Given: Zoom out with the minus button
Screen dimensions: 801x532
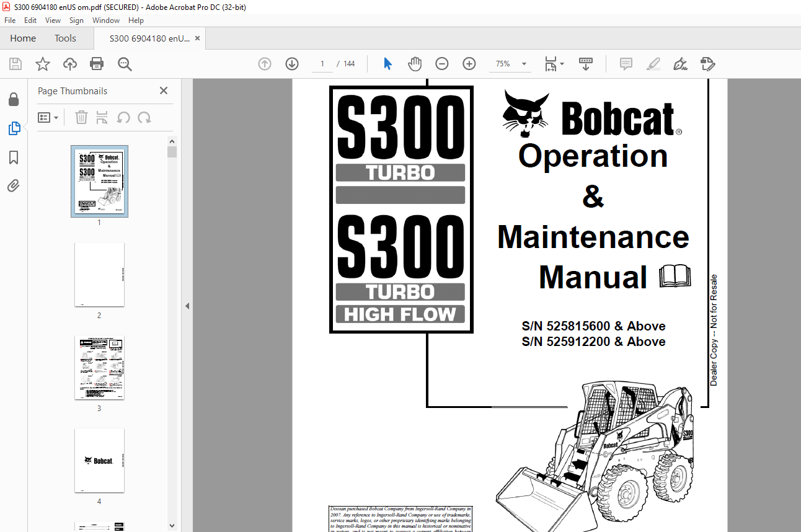Looking at the screenshot, I should 442,64.
